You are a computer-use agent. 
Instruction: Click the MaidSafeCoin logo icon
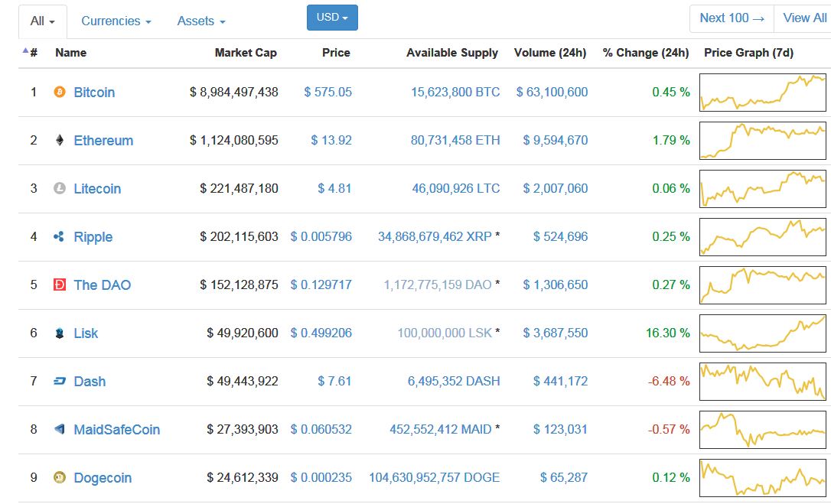click(60, 429)
